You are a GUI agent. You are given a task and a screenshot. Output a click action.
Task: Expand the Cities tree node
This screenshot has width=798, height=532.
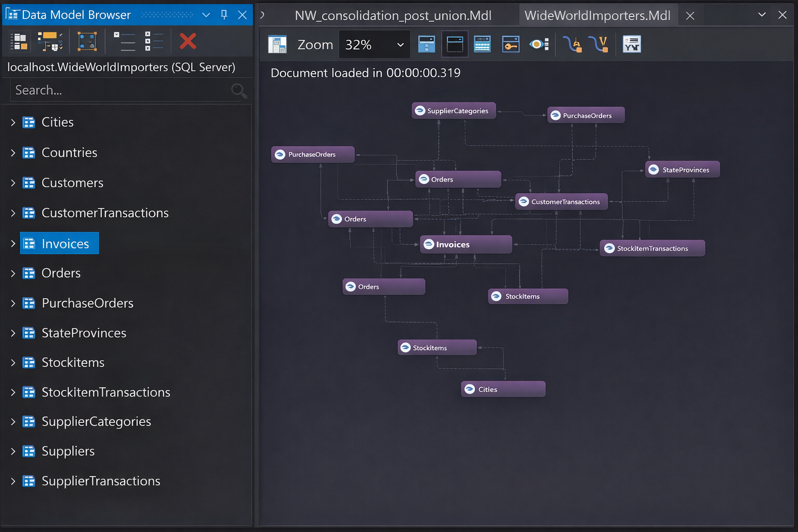pyautogui.click(x=13, y=123)
